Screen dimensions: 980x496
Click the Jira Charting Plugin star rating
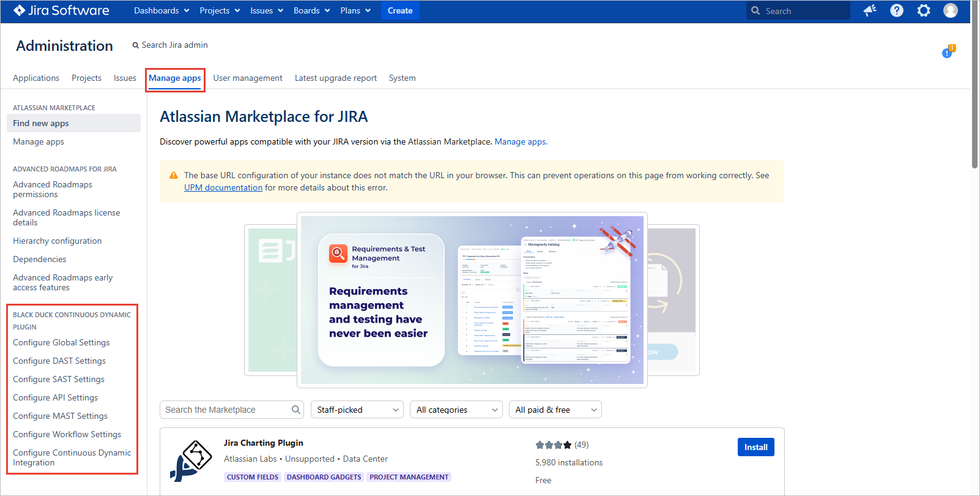(553, 445)
